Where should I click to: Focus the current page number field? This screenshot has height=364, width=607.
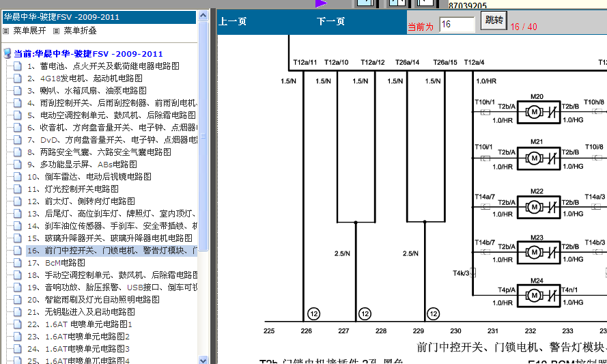(457, 25)
